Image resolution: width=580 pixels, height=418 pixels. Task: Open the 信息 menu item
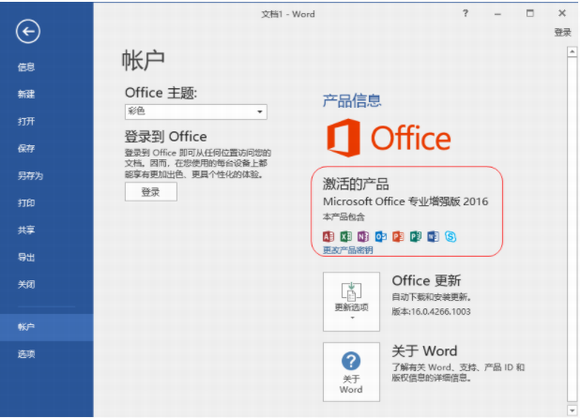point(26,67)
